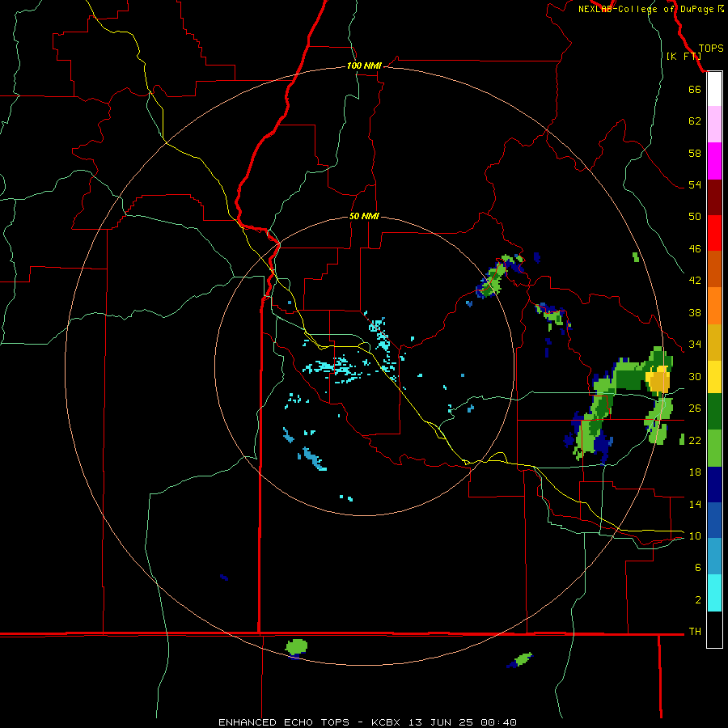728x728 pixels.
Task: Click the legend value '10'
Action: click(695, 535)
